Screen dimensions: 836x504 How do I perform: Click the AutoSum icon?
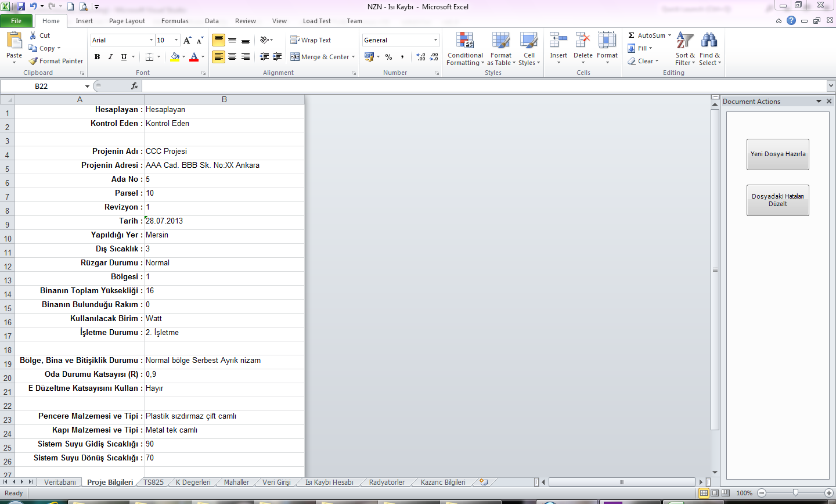pyautogui.click(x=632, y=35)
